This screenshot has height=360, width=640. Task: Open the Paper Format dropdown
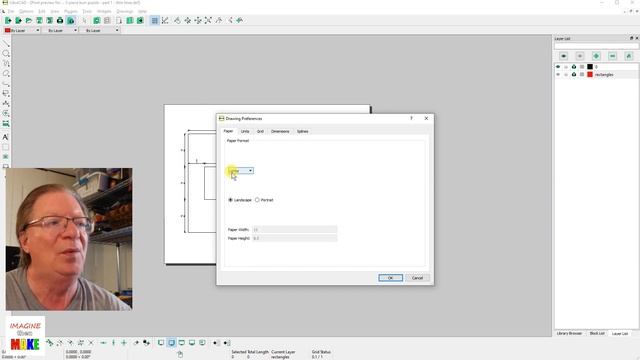click(x=241, y=171)
